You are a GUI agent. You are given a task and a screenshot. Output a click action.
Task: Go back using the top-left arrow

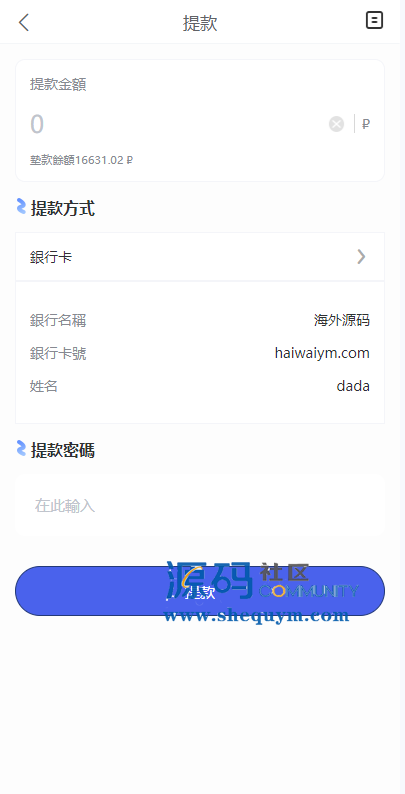pos(24,23)
